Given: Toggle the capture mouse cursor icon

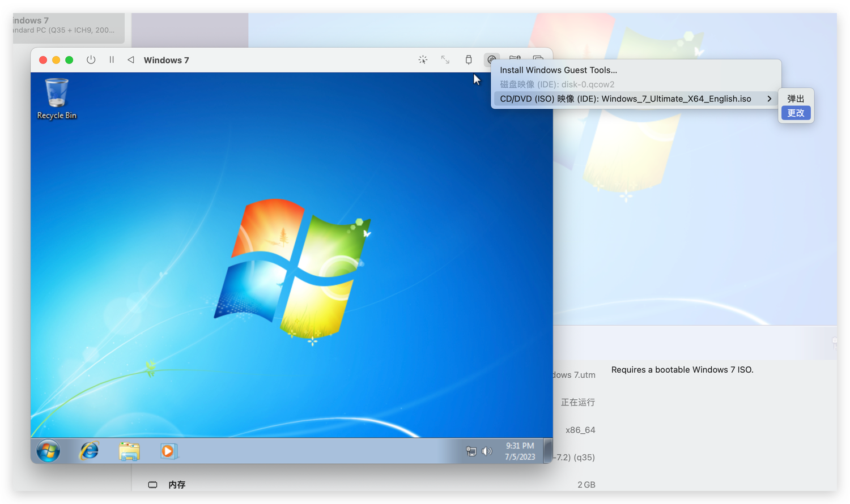Looking at the screenshot, I should point(423,59).
